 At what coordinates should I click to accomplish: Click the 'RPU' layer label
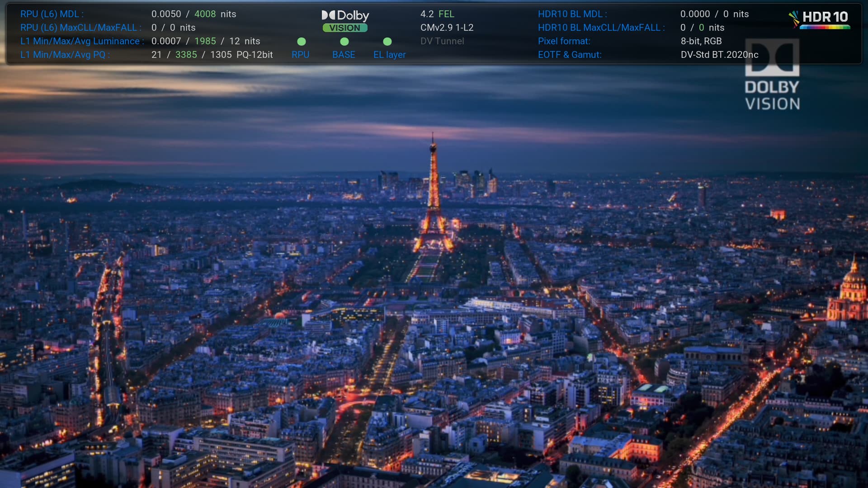[x=301, y=55]
